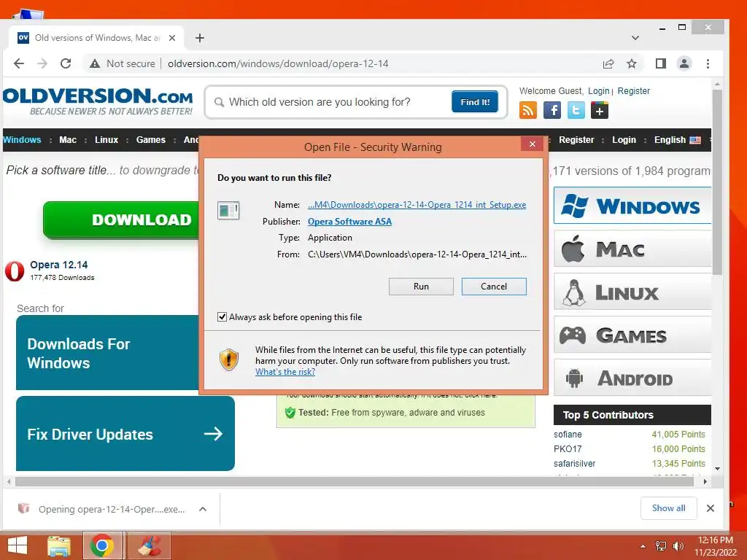Click the Chrome forward arrow
The width and height of the screenshot is (747, 560).
(x=42, y=63)
